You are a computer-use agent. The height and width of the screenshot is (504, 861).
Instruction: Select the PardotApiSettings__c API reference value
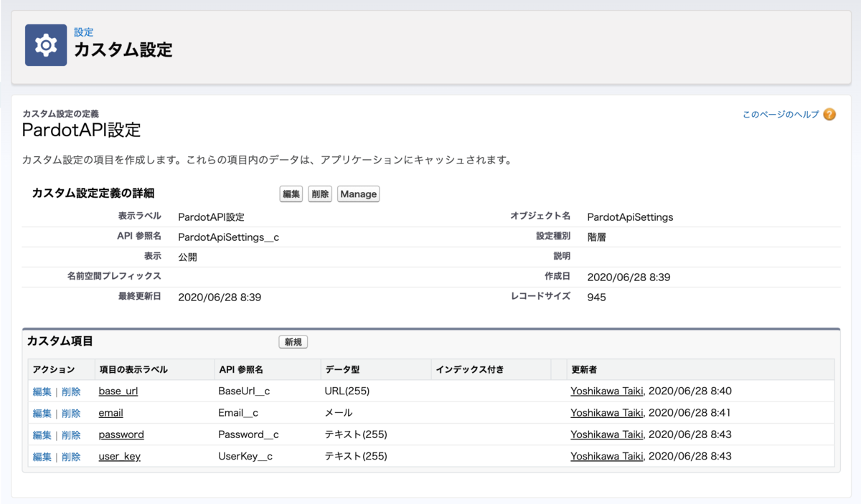point(228,237)
